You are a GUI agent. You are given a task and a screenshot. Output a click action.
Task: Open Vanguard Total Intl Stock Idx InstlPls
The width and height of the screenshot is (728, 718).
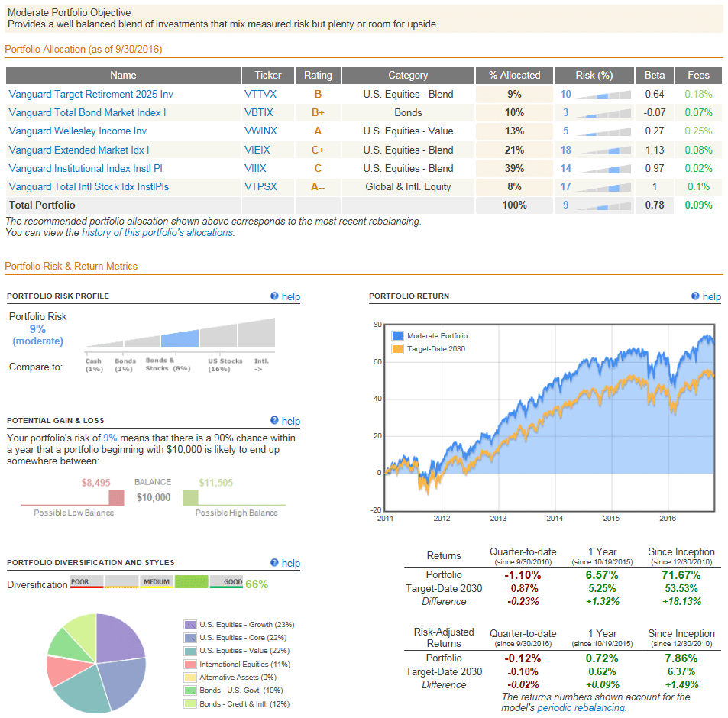pyautogui.click(x=89, y=187)
